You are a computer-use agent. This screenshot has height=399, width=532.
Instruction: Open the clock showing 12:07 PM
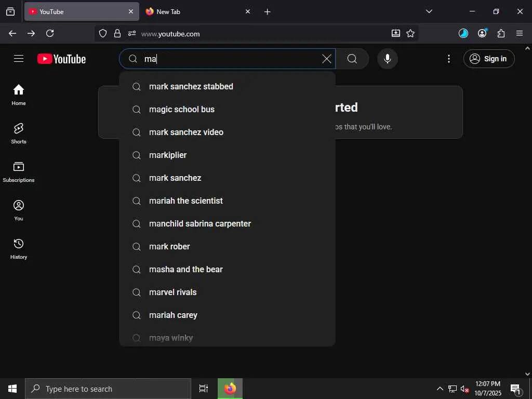[x=488, y=389]
